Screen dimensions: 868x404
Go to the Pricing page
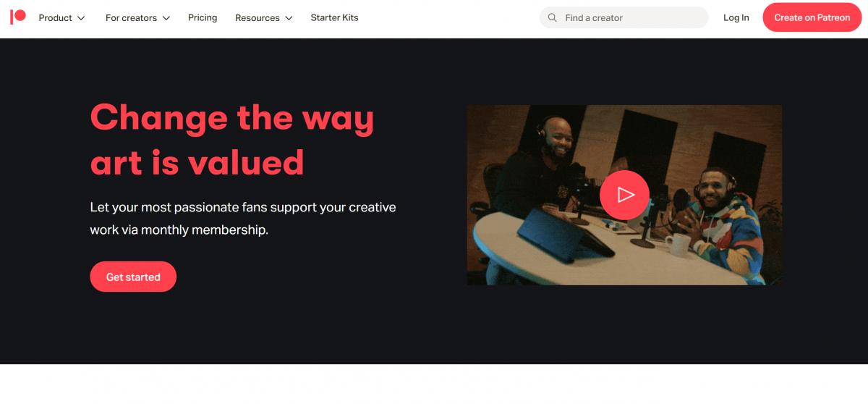pyautogui.click(x=203, y=17)
